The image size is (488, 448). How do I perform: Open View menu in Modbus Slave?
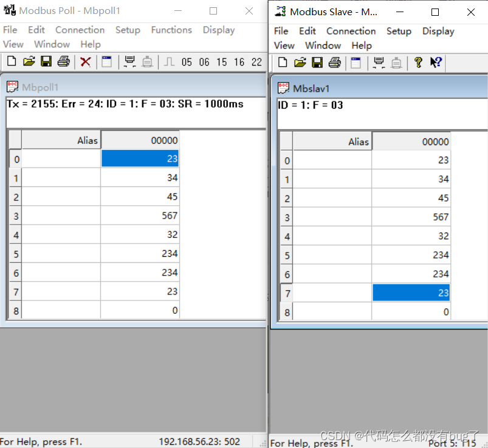tap(284, 46)
